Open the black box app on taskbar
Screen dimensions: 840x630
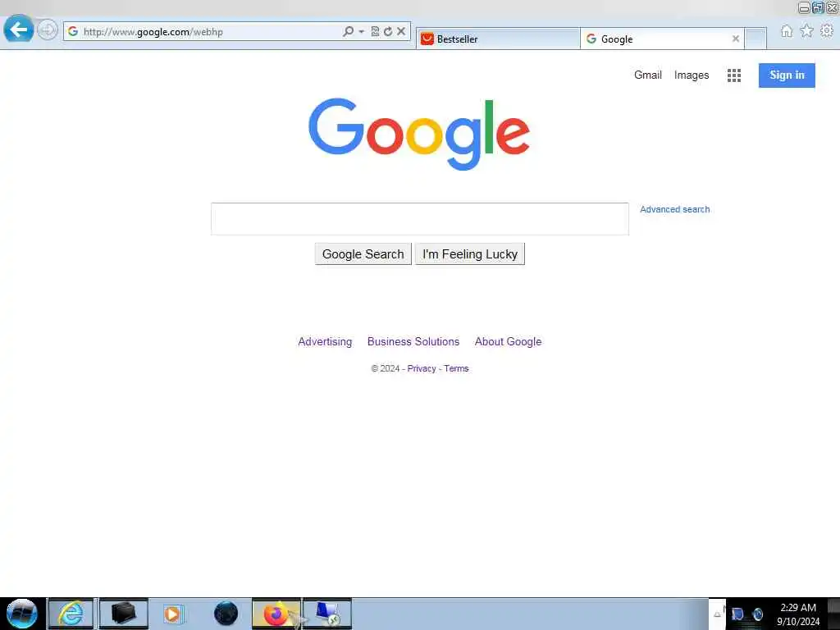click(123, 614)
